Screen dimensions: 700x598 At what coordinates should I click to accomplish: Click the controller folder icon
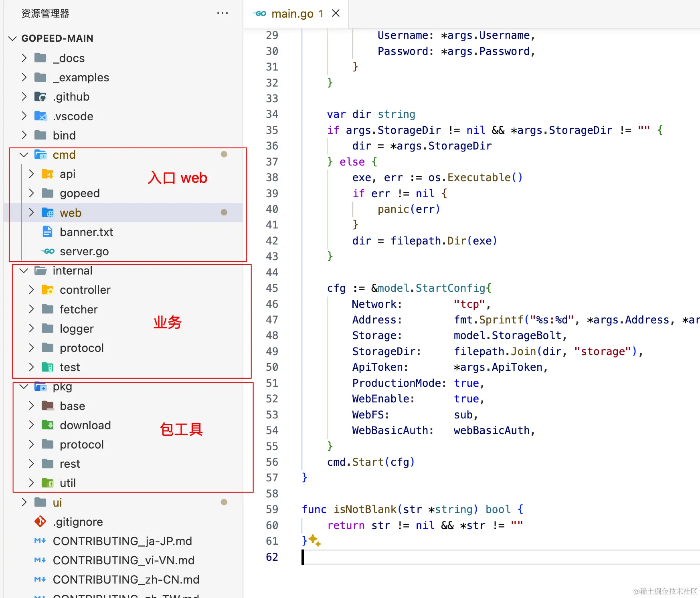(x=48, y=290)
